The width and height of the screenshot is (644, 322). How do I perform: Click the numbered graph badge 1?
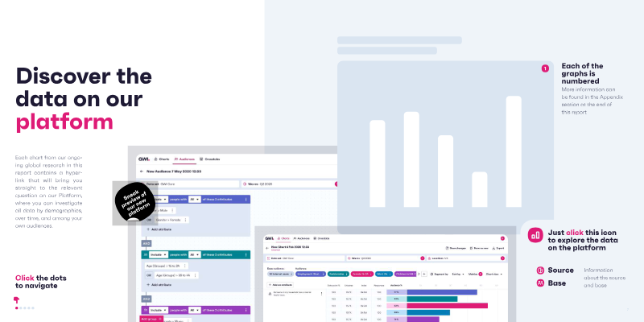coord(545,68)
